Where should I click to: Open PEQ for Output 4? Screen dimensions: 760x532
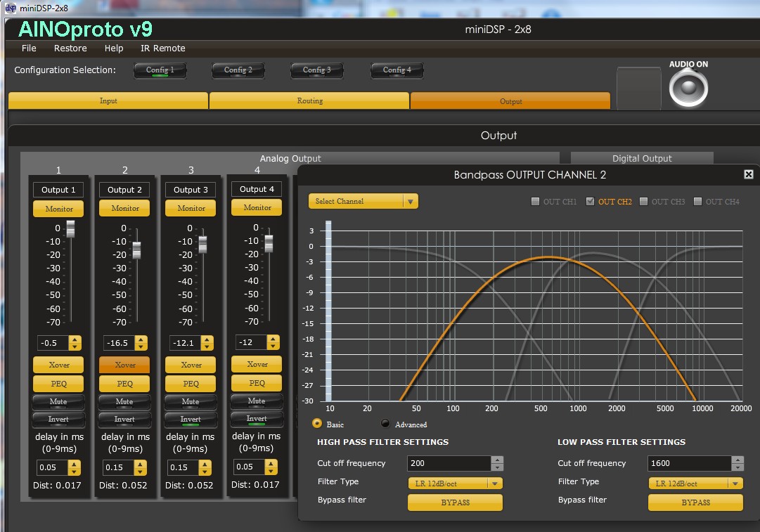coord(257,383)
